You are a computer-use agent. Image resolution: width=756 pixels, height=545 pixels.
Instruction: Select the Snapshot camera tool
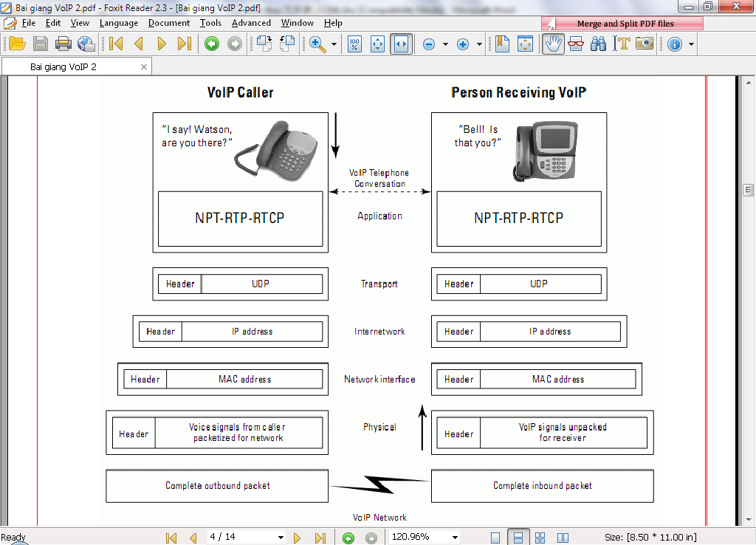pos(645,44)
